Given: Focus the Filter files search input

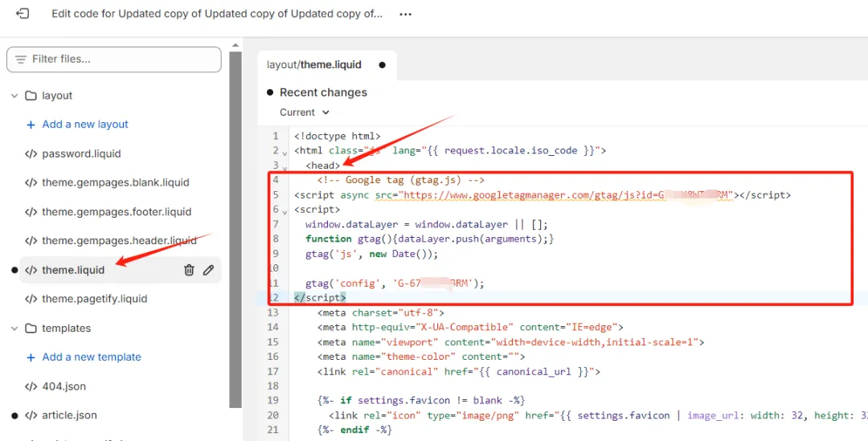Looking at the screenshot, I should click(114, 59).
